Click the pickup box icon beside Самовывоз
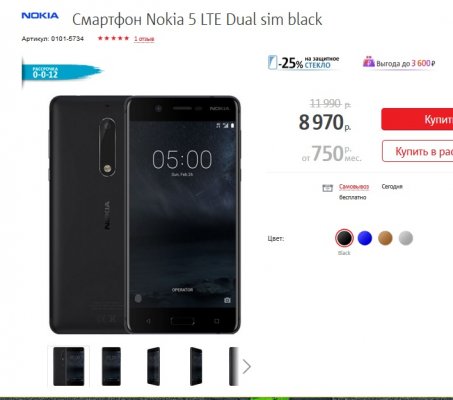This screenshot has width=453, height=400. (x=327, y=188)
